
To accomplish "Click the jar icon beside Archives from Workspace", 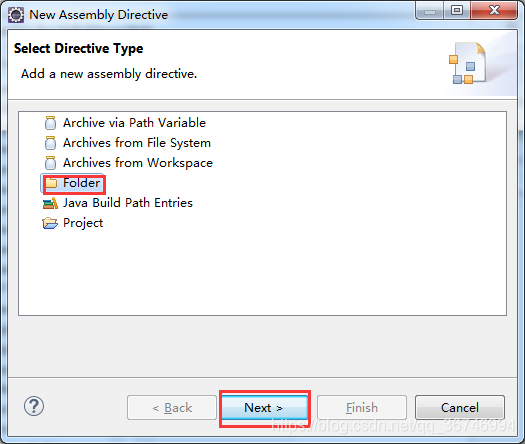I will (x=50, y=163).
